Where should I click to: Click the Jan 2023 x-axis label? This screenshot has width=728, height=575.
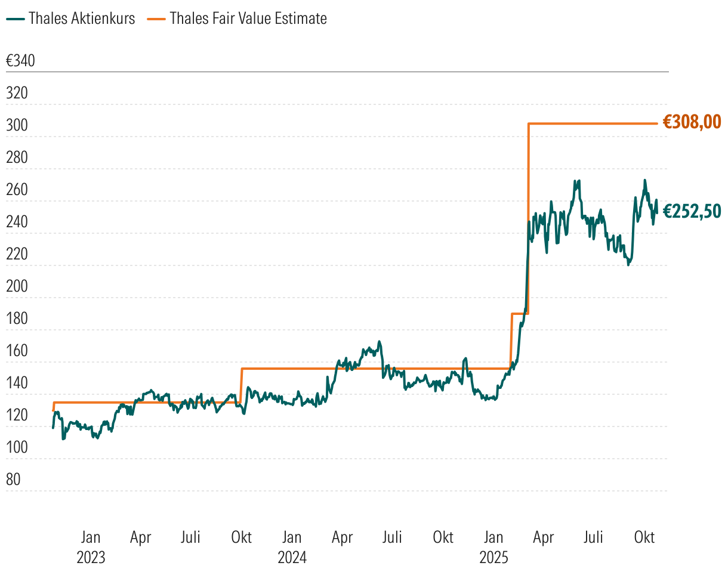[91, 548]
